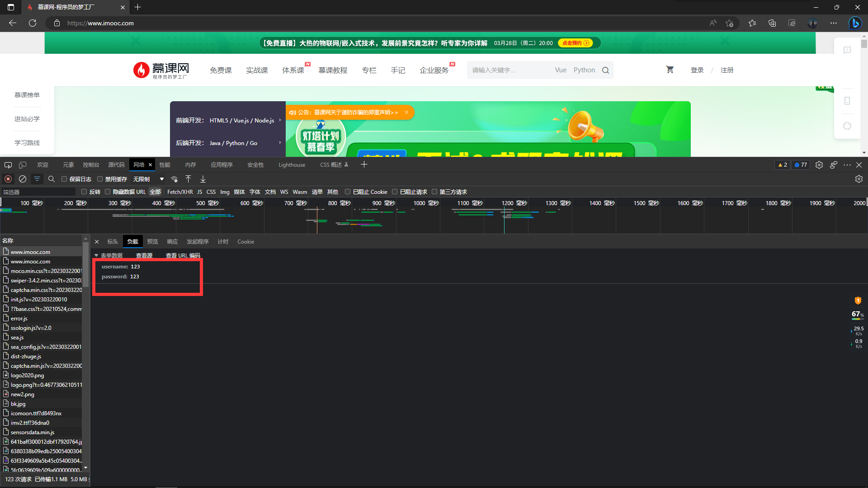Click the export HAR download icon
The width and height of the screenshot is (868, 488).
coord(203,179)
